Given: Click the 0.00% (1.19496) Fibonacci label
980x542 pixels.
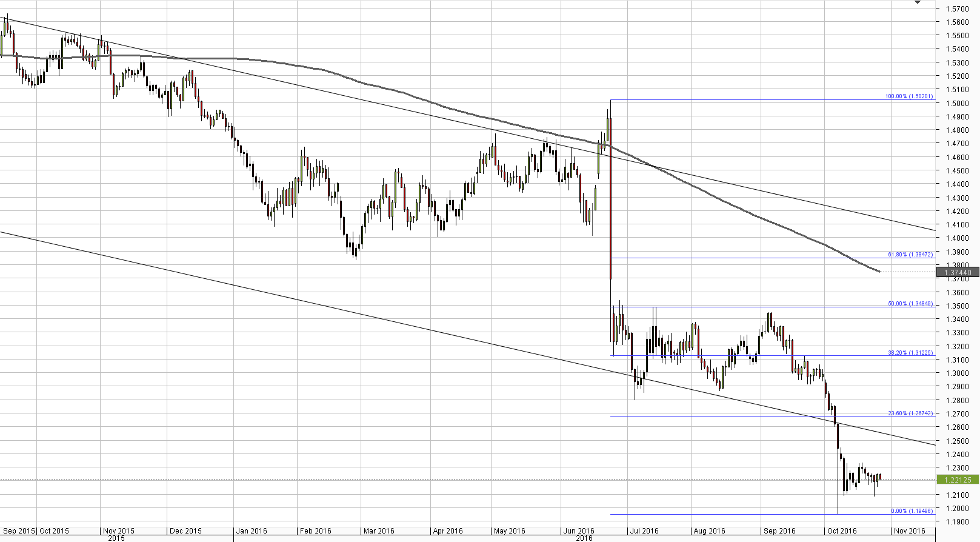Looking at the screenshot, I should click(912, 511).
